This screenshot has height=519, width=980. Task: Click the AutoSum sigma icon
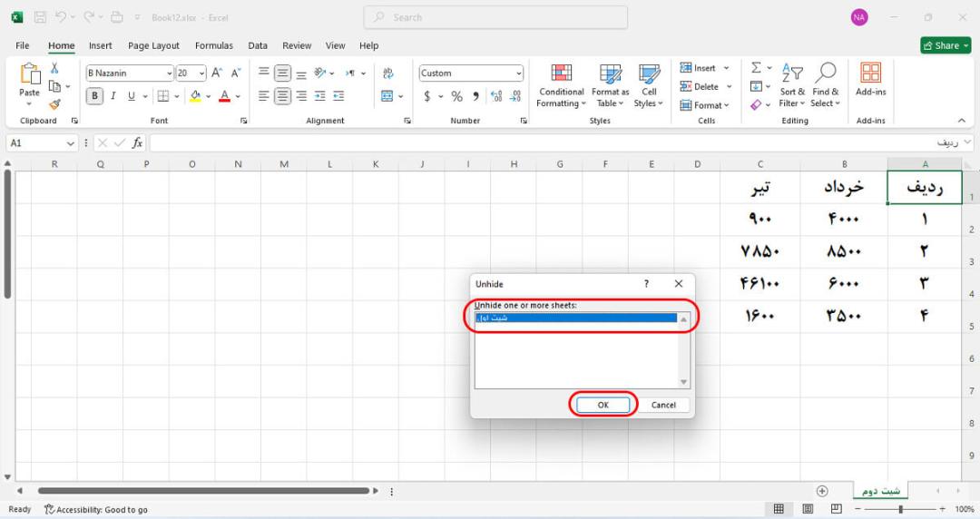[756, 67]
